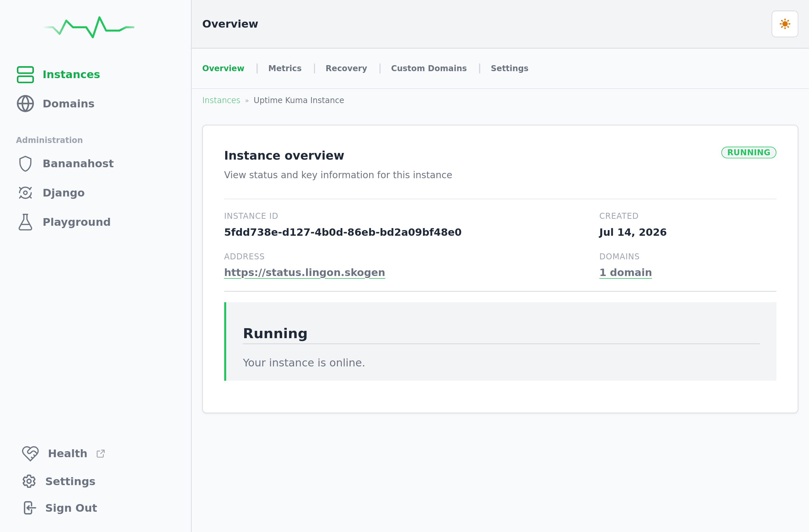This screenshot has height=532, width=809.
Task: Switch to the Metrics tab
Action: (285, 68)
